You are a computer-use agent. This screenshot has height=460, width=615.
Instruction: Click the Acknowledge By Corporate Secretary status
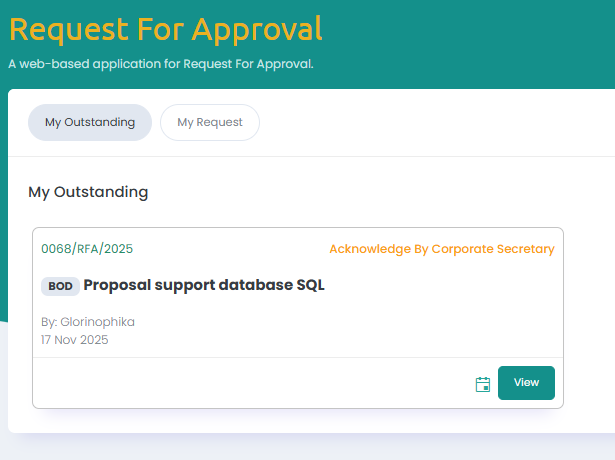pyautogui.click(x=441, y=249)
